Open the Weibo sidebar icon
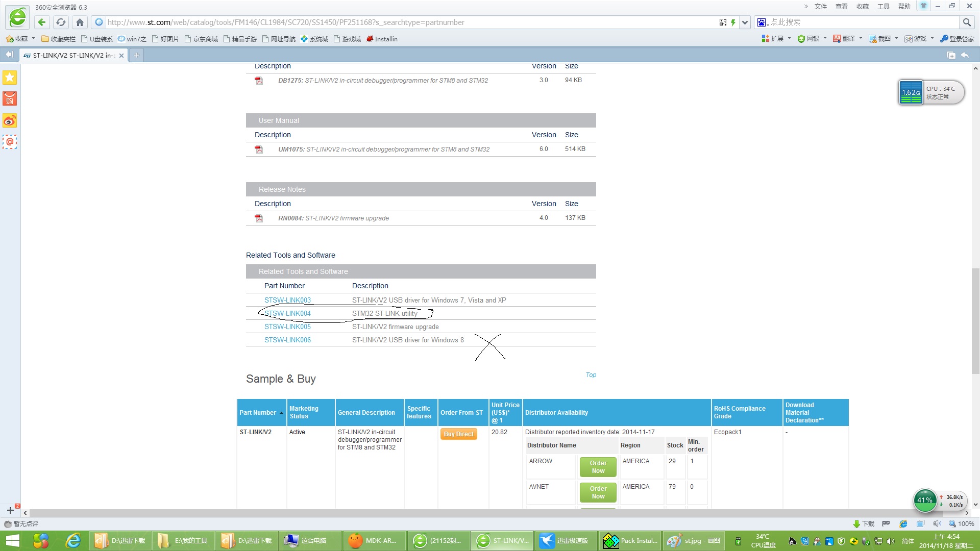 coord(10,121)
